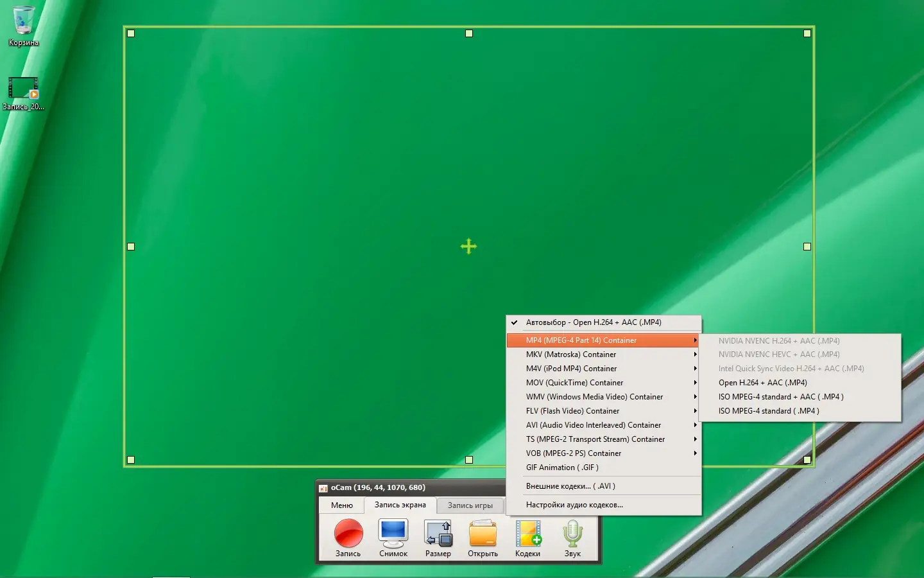Open the Размер region size options
The height and width of the screenshot is (578, 924).
tap(438, 538)
